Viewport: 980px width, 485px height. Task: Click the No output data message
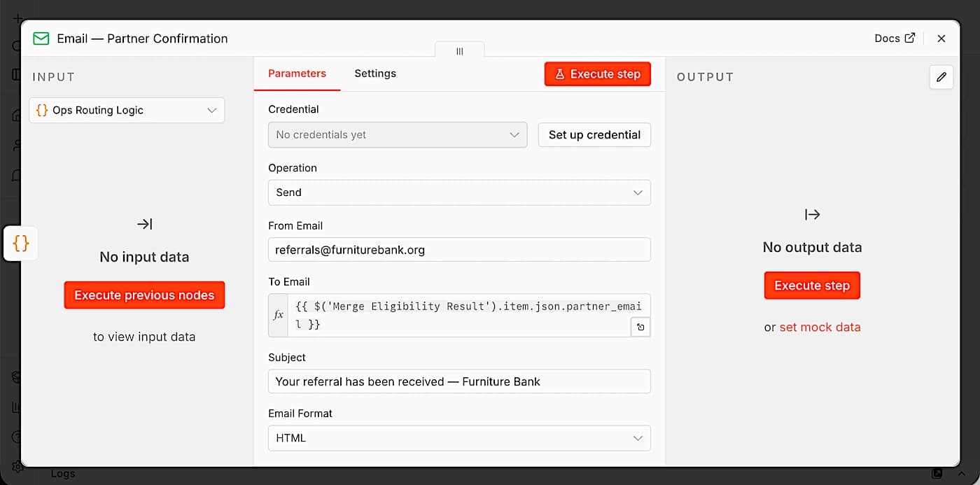click(x=812, y=247)
